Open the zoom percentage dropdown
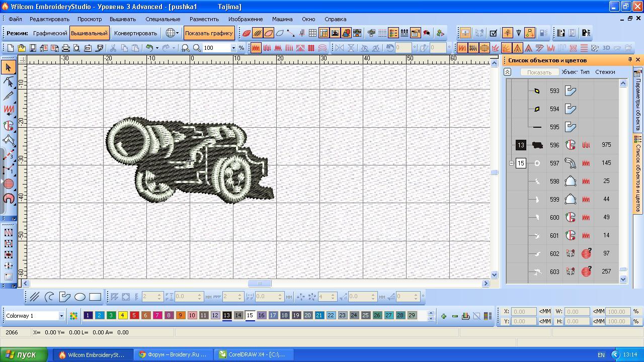644x362 pixels. 233,48
